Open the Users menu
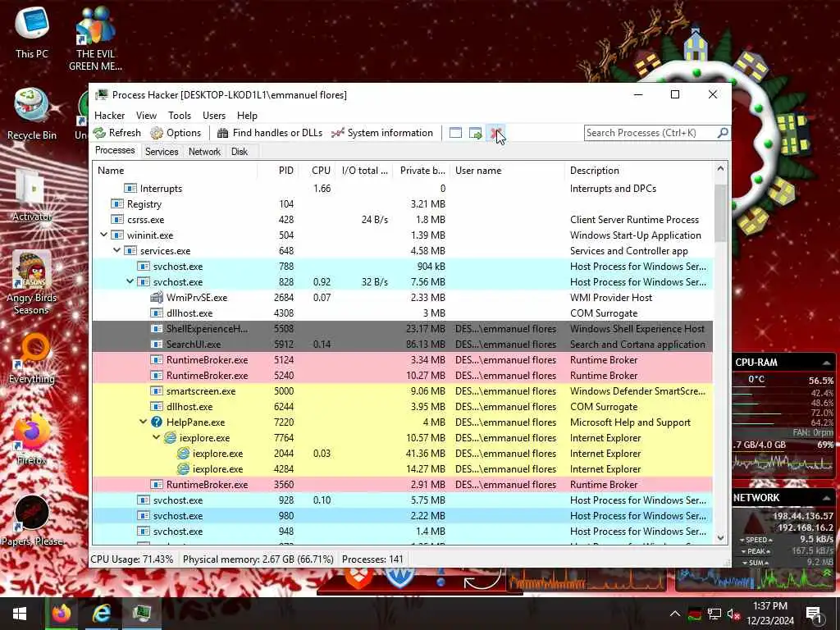The image size is (840, 630). click(214, 116)
